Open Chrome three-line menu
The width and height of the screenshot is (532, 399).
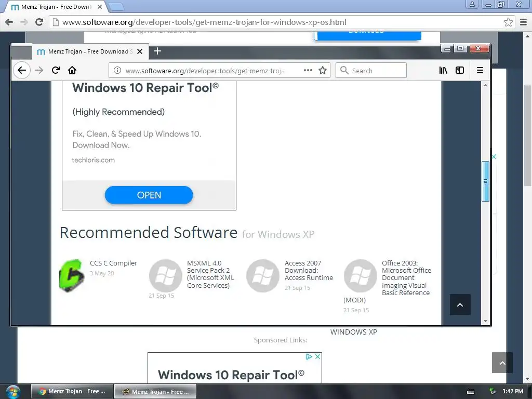[524, 22]
